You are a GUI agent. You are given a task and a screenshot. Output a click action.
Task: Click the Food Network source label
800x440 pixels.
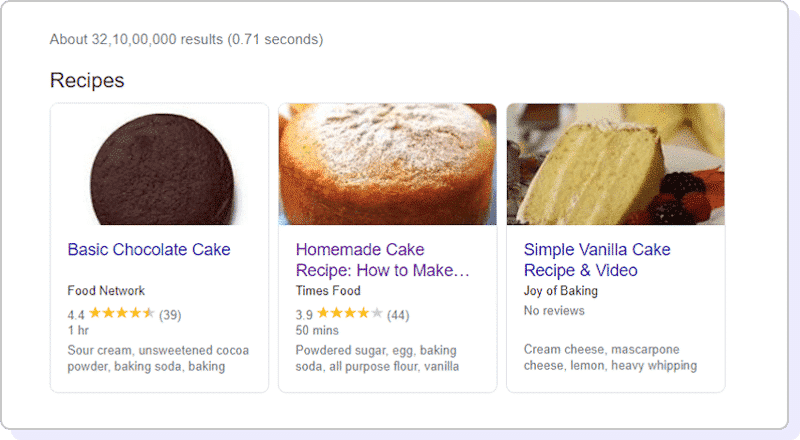[106, 290]
